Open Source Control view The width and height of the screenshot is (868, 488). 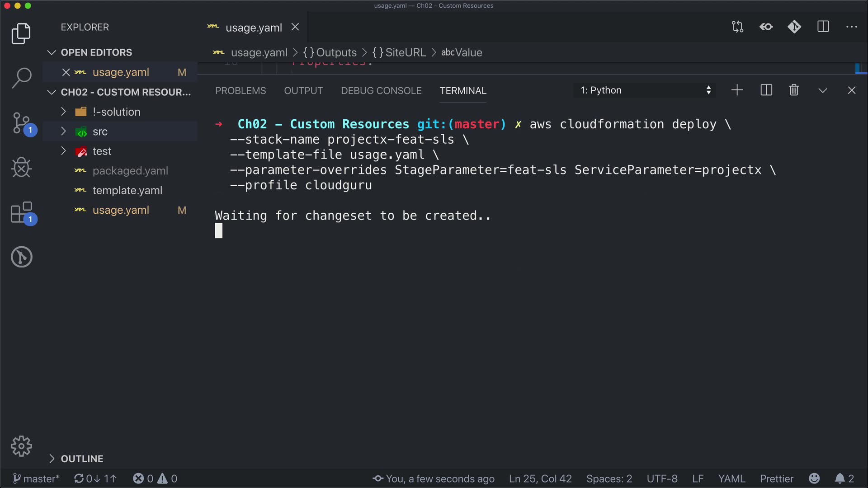(x=21, y=123)
